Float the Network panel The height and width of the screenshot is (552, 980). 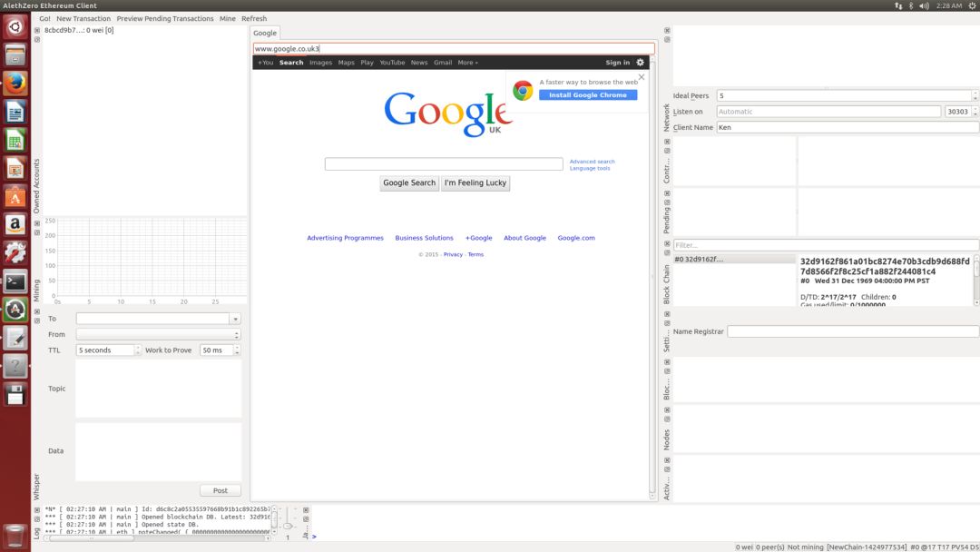pyautogui.click(x=667, y=39)
